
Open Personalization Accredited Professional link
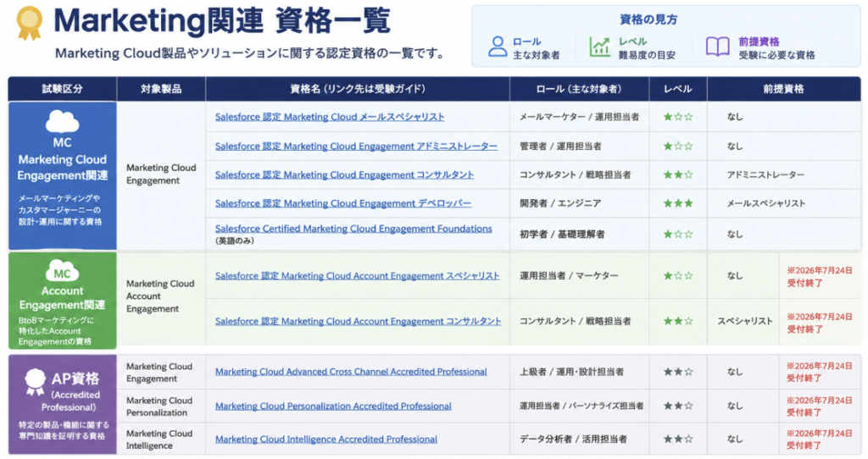click(x=333, y=406)
